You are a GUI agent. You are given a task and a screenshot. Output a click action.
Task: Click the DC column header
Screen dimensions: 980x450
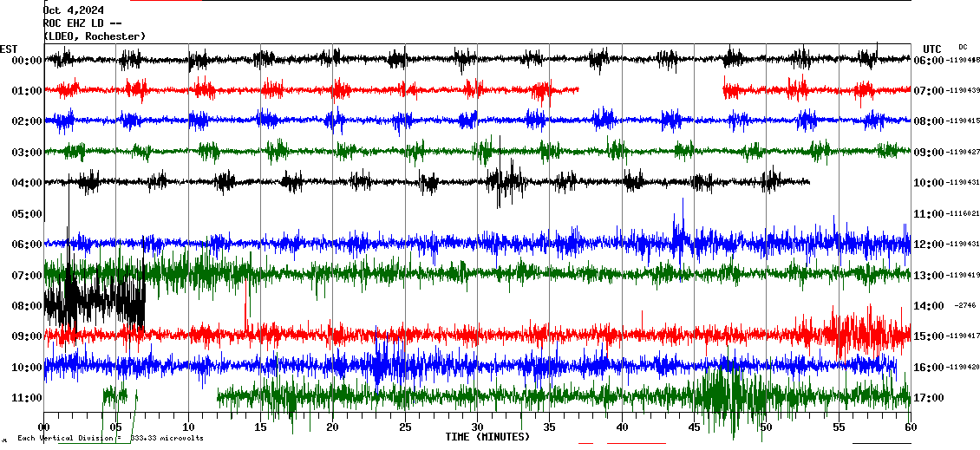tap(963, 47)
